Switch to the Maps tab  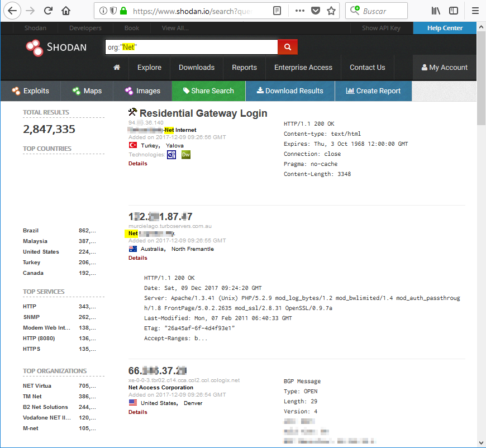(87, 91)
